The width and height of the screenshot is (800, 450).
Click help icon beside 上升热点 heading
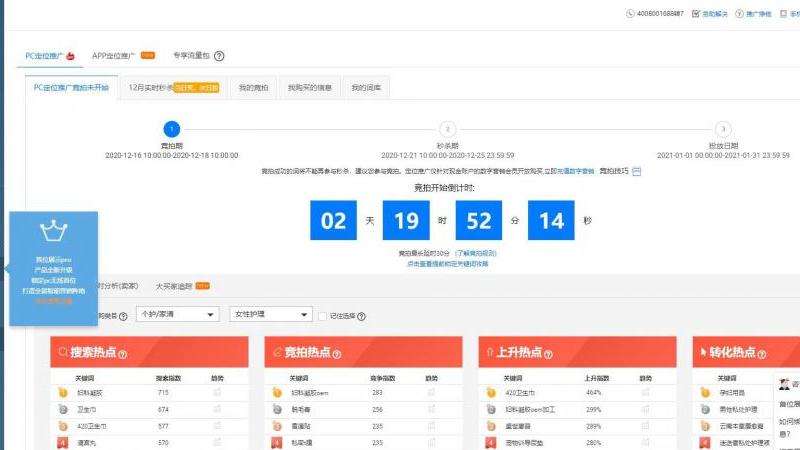pyautogui.click(x=549, y=354)
